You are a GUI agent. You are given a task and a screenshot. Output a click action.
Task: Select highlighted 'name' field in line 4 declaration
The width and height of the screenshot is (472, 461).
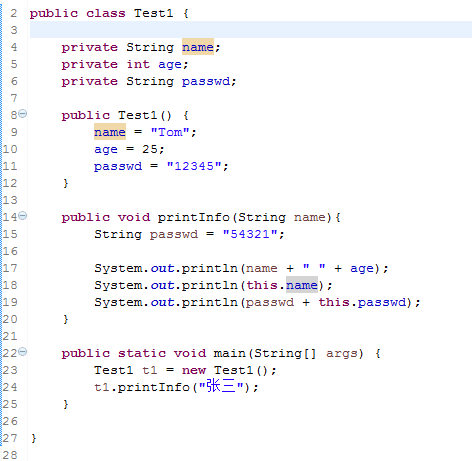198,47
